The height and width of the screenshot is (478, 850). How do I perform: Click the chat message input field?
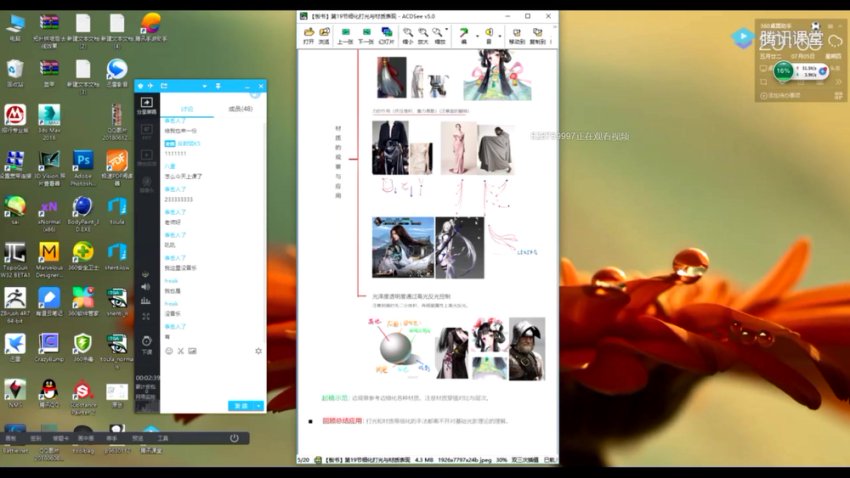coord(212,377)
